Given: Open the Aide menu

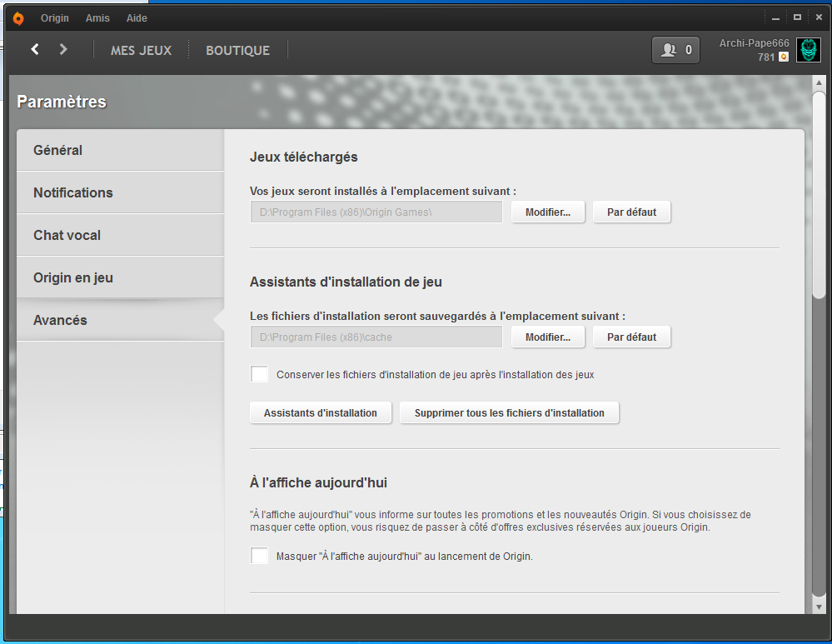Looking at the screenshot, I should [x=137, y=18].
